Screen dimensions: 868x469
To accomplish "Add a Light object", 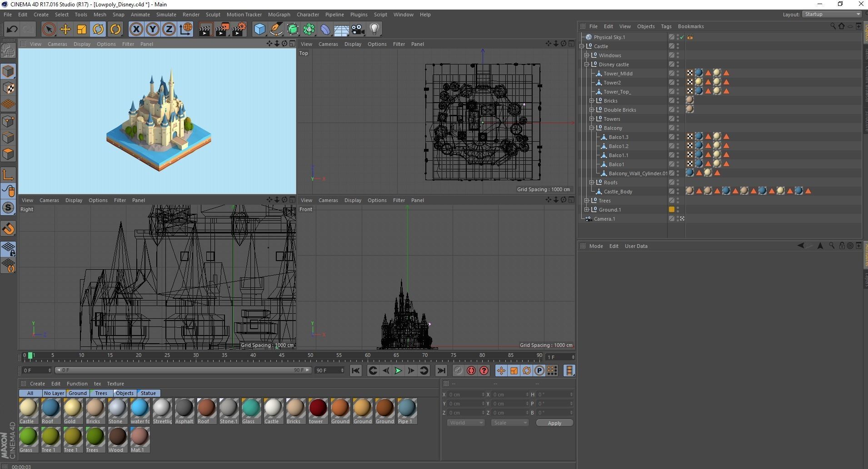I will [x=374, y=30].
